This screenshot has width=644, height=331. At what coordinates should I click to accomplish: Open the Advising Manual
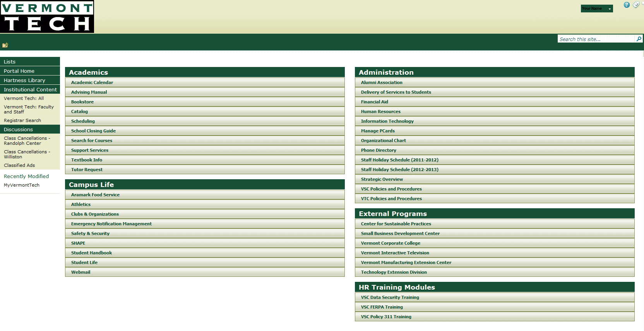pos(205,92)
